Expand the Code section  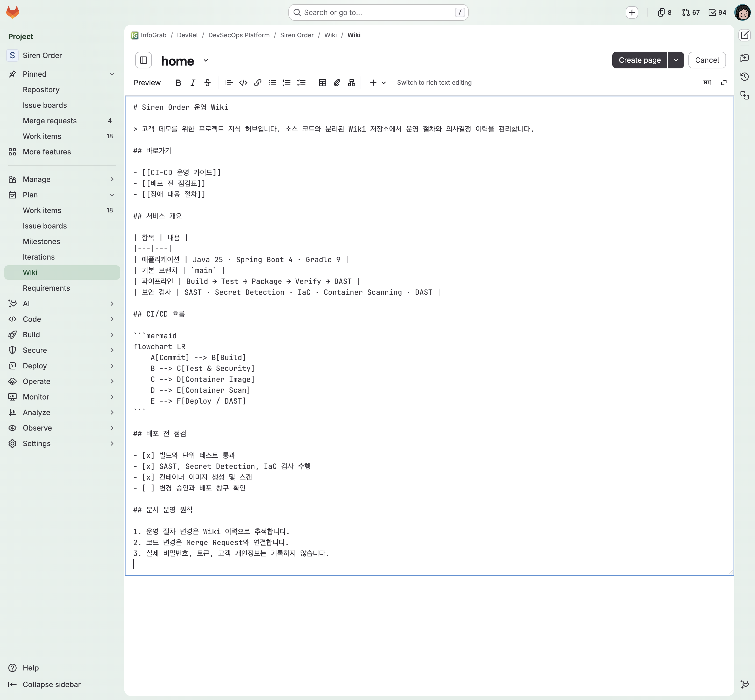62,319
